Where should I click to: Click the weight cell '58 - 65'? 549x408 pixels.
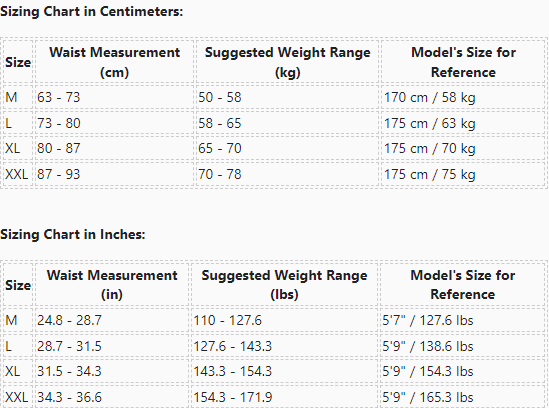pos(220,123)
